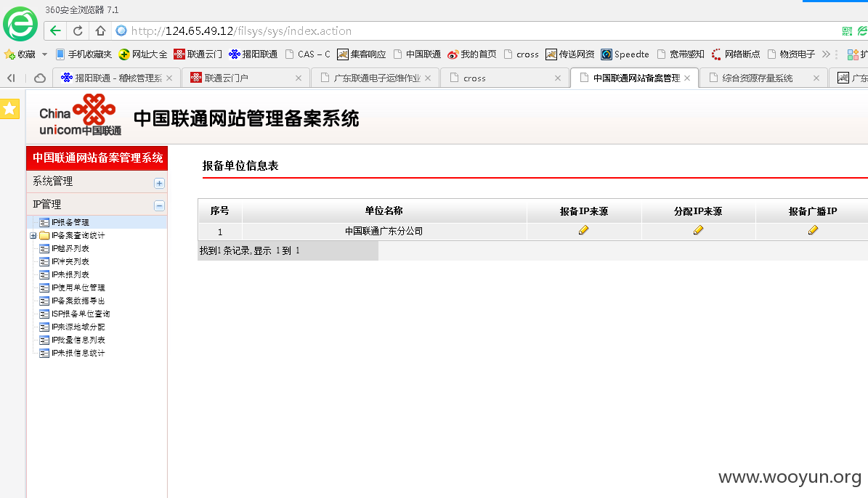Screen dimensions: 868x498
Task: Click the China Unicom logo
Action: tap(81, 115)
